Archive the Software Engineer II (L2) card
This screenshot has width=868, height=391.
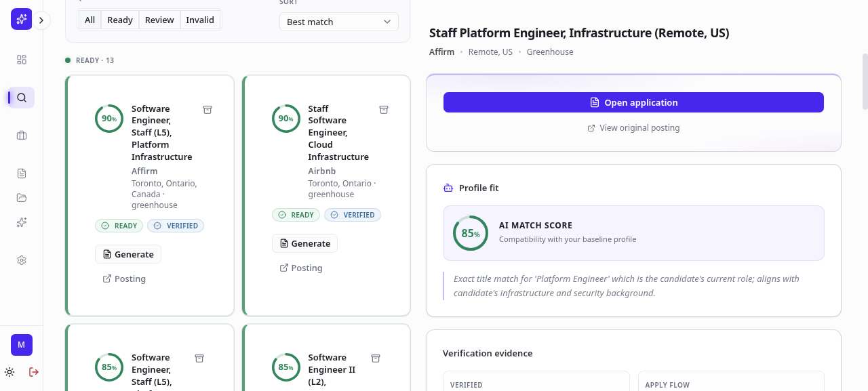point(376,358)
